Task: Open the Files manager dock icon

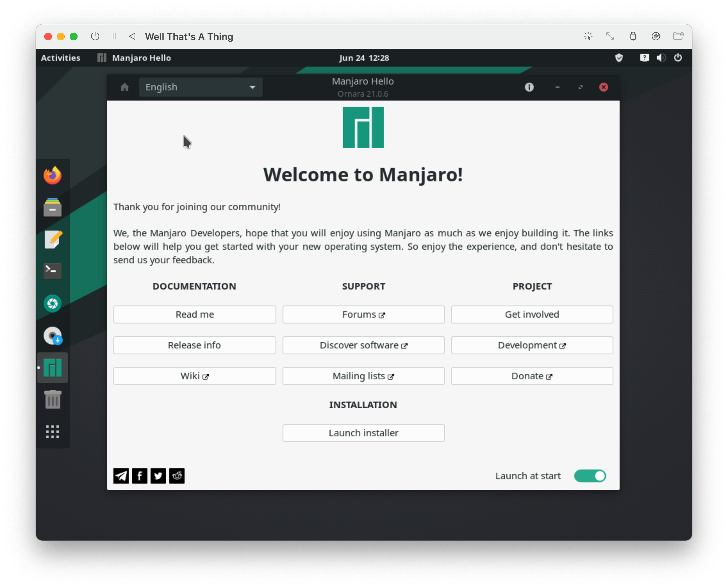Action: (53, 207)
